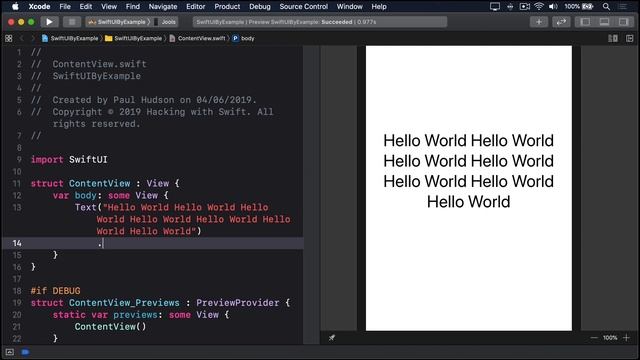Click line number 14 in the gutter
640x360 pixels.
coord(17,243)
